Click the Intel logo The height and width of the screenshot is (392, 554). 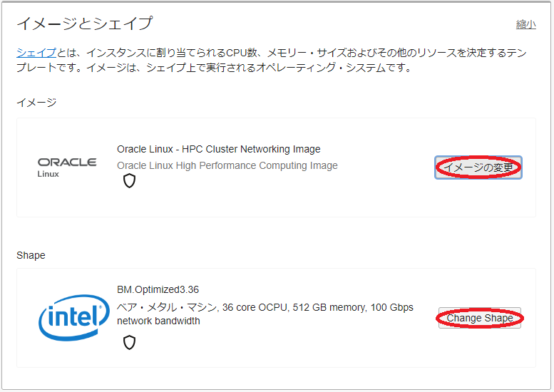(x=74, y=318)
